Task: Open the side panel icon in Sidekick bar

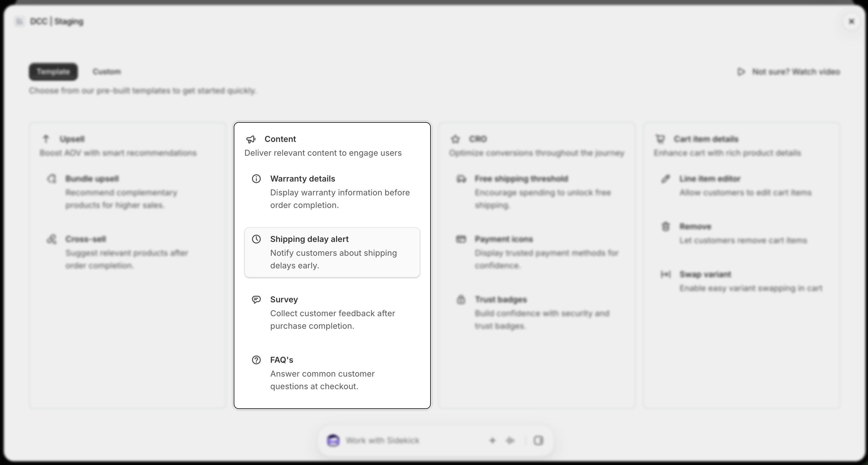Action: [538, 440]
